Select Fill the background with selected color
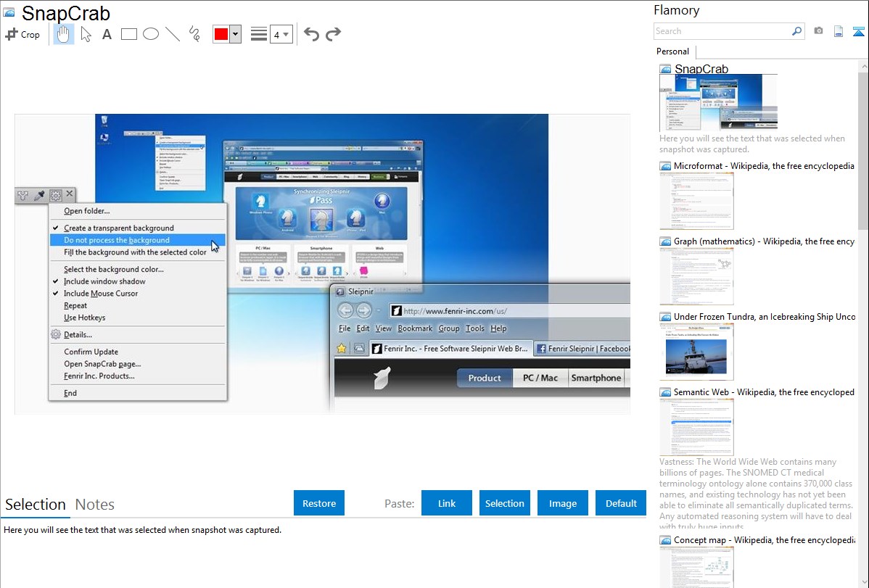The width and height of the screenshot is (869, 588). click(x=137, y=252)
